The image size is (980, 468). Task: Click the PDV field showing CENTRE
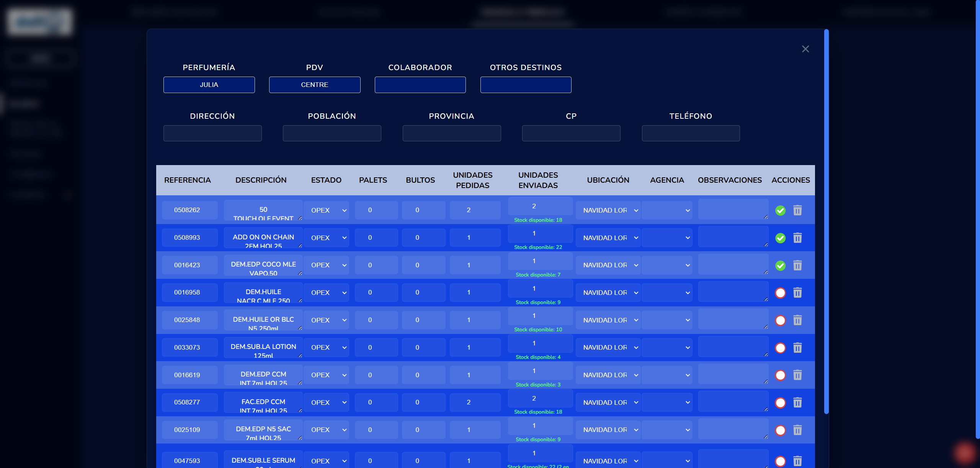tap(315, 85)
